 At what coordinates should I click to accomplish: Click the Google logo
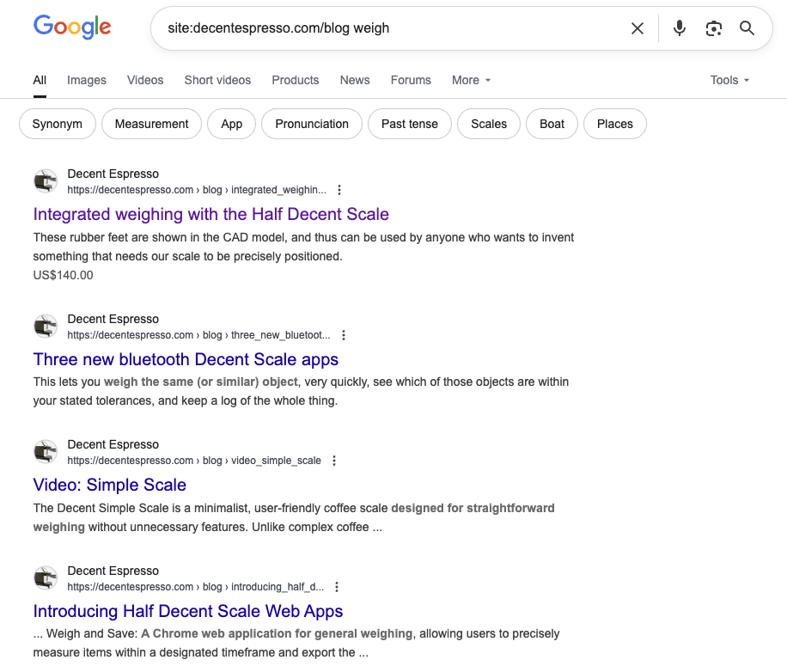click(72, 27)
